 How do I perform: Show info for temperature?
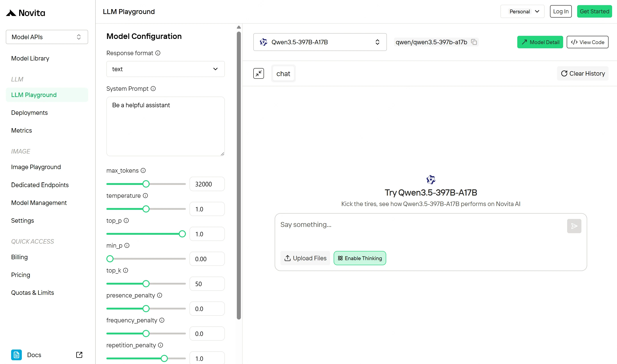pyautogui.click(x=145, y=196)
